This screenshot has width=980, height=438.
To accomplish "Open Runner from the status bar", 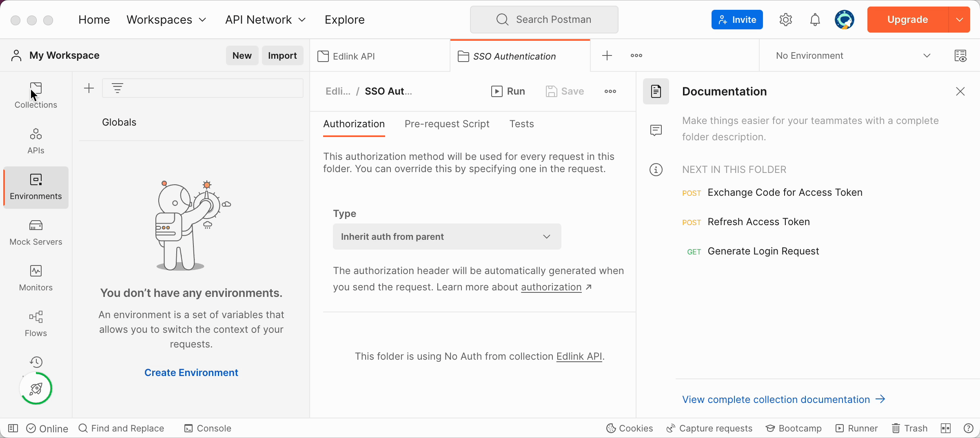I will click(x=856, y=428).
